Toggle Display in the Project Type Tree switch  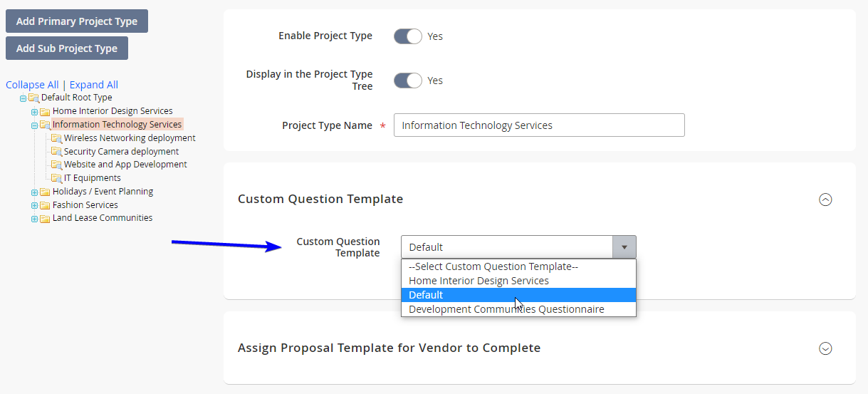click(408, 81)
